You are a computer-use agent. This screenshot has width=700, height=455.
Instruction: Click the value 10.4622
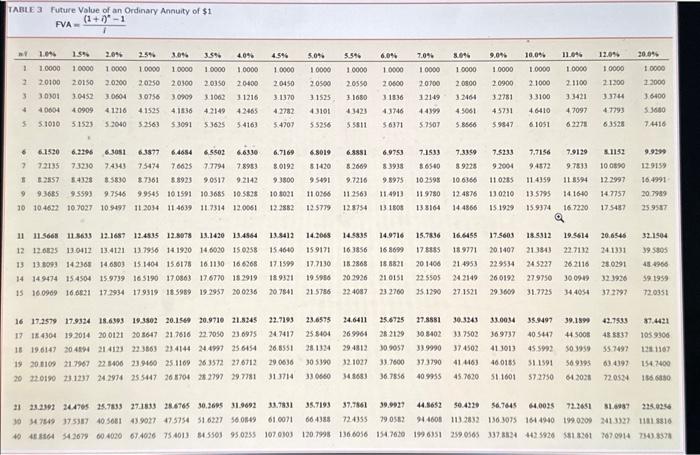click(x=46, y=208)
